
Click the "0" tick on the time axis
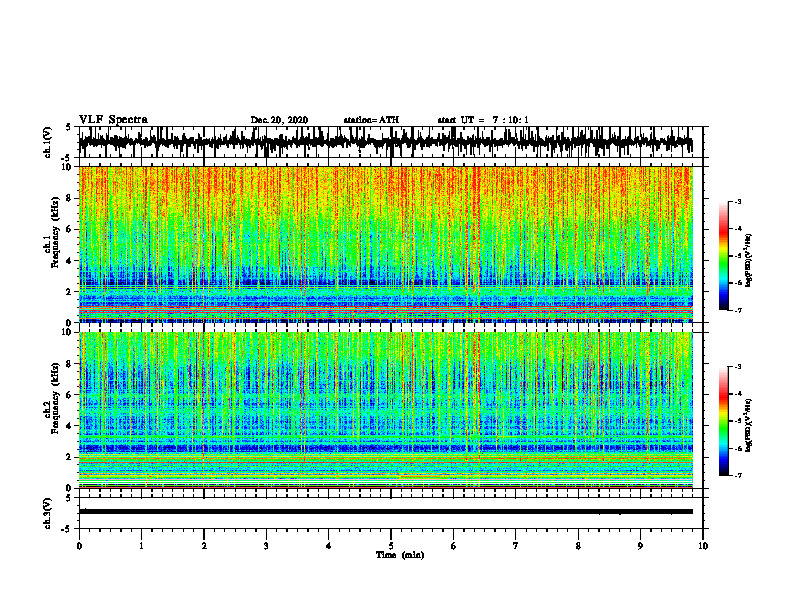point(79,546)
